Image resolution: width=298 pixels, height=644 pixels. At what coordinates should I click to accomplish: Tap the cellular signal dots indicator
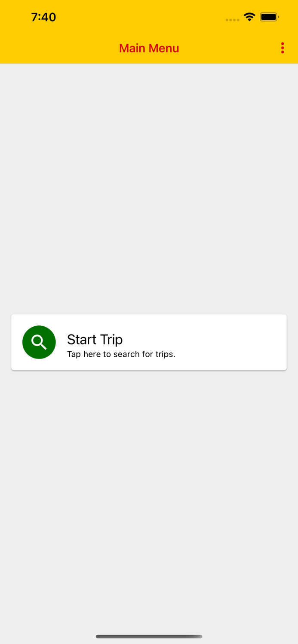[232, 20]
